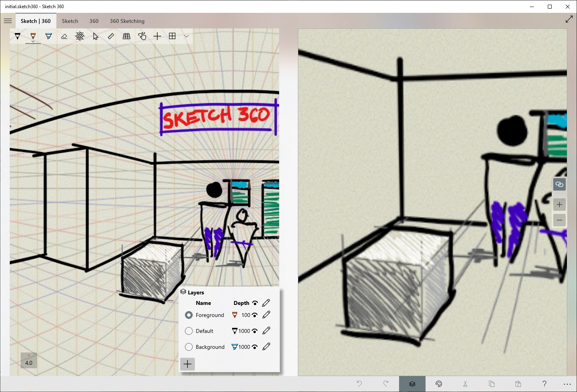Cut using the scissors icon
The width and height of the screenshot is (577, 392).
click(465, 383)
